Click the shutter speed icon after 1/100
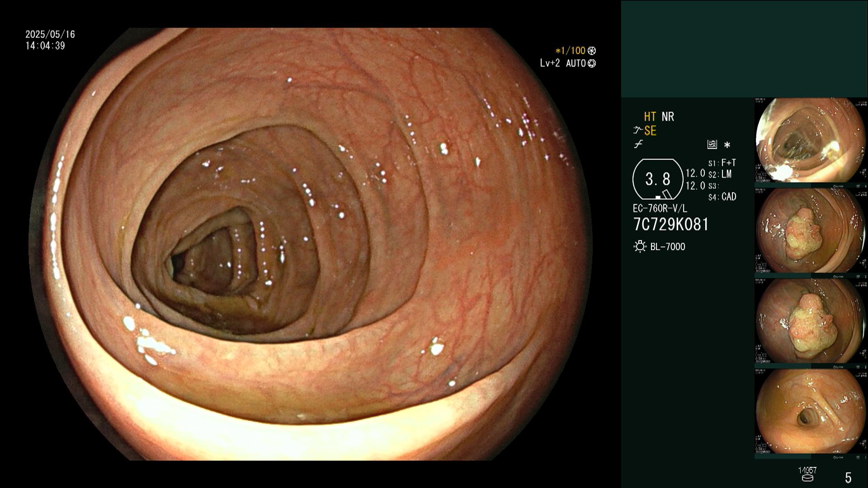 (592, 51)
